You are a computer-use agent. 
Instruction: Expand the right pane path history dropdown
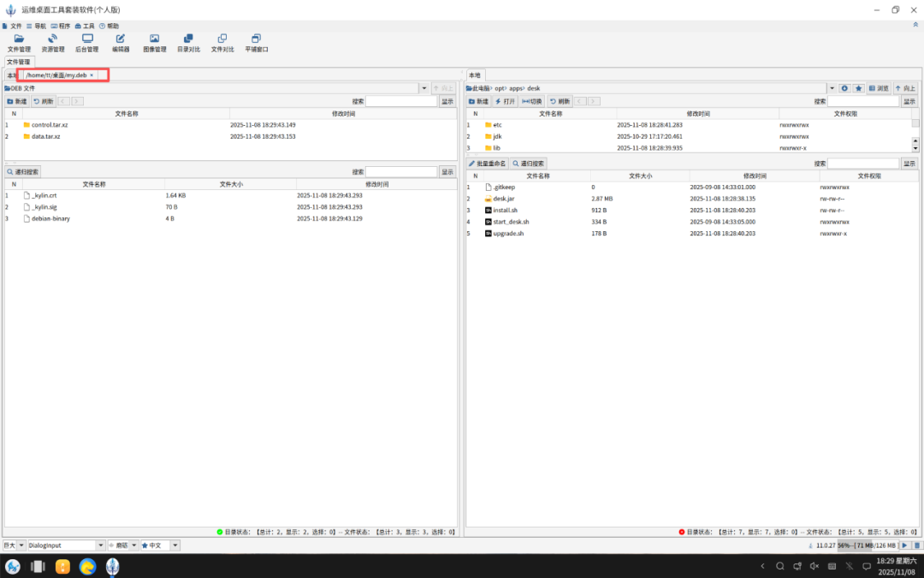point(832,88)
